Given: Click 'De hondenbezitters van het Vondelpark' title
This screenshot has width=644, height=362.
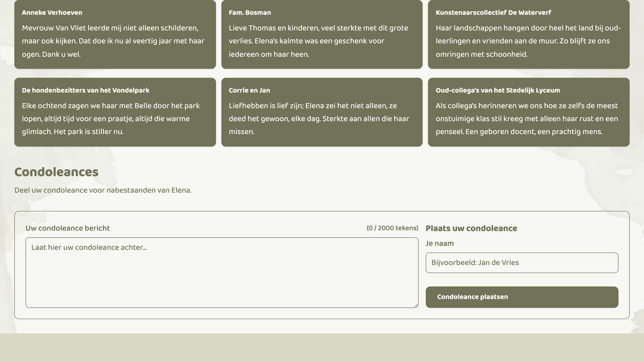Looking at the screenshot, I should point(85,90).
